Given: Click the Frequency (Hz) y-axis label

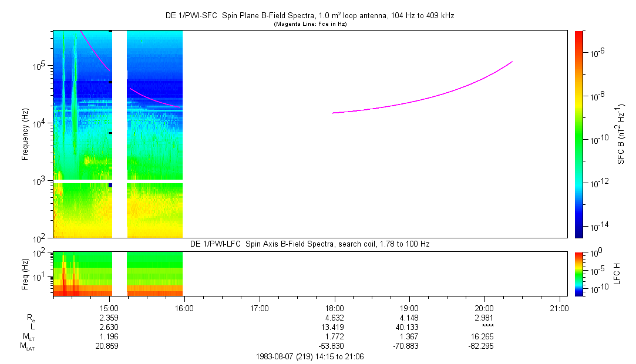Looking at the screenshot, I should click(26, 134).
